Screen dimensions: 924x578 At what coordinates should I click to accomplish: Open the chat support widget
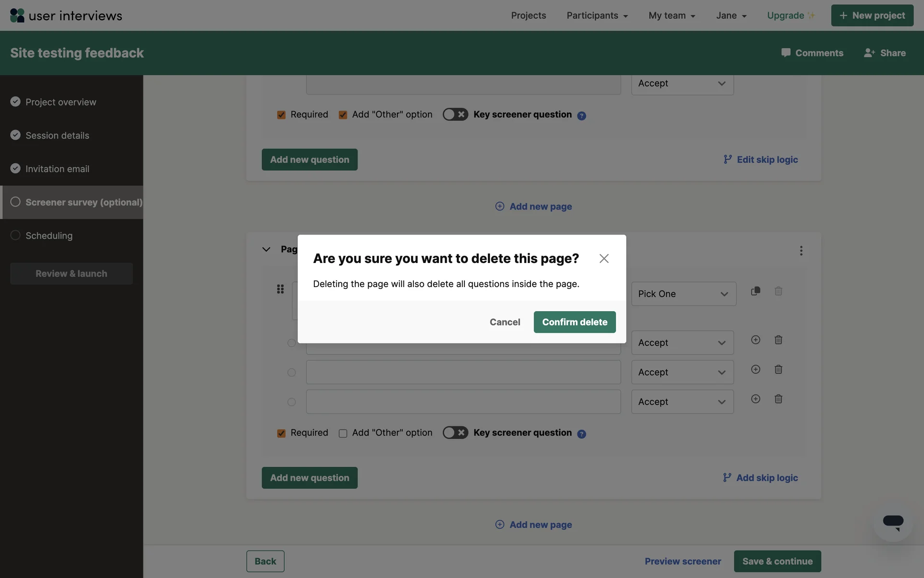[893, 522]
